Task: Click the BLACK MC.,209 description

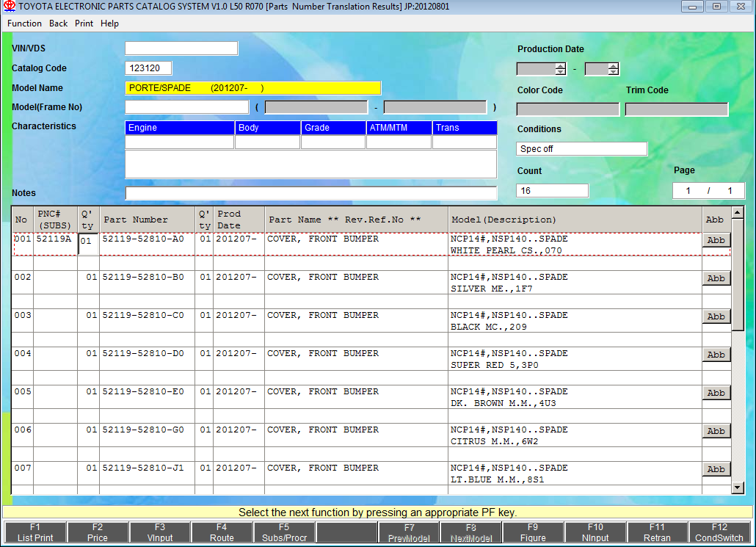Action: click(488, 327)
